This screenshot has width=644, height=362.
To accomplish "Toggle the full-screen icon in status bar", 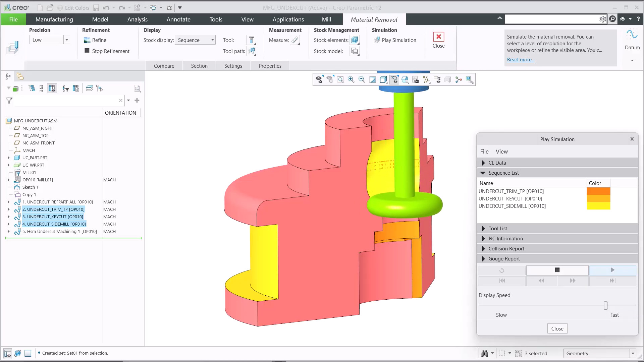I will 28,353.
